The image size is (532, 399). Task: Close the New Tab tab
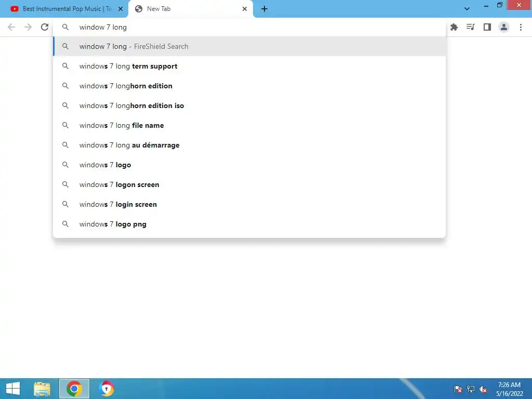245,9
